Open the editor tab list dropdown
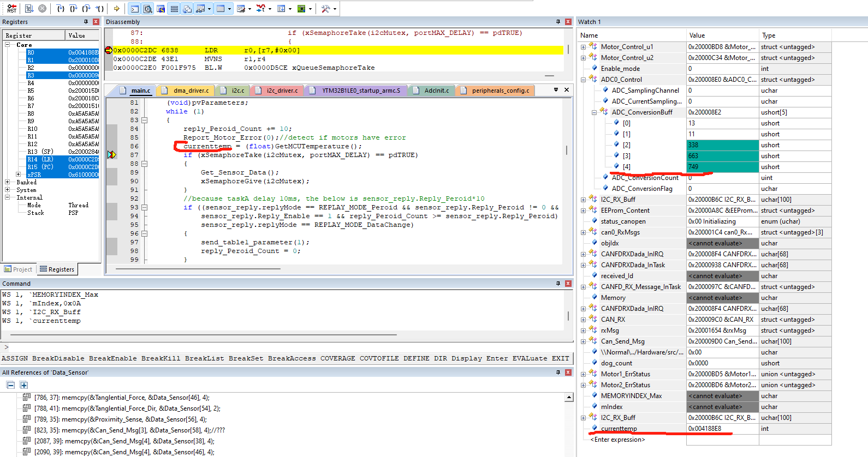 [x=556, y=90]
